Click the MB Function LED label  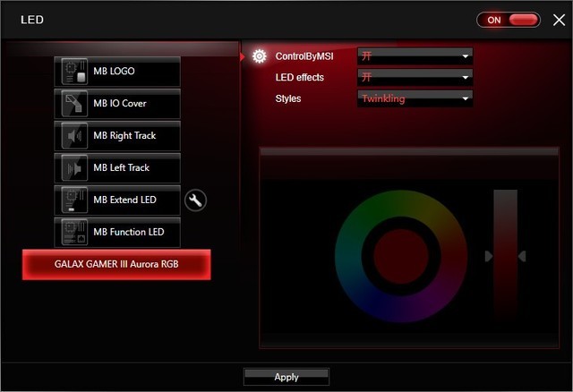(x=130, y=233)
